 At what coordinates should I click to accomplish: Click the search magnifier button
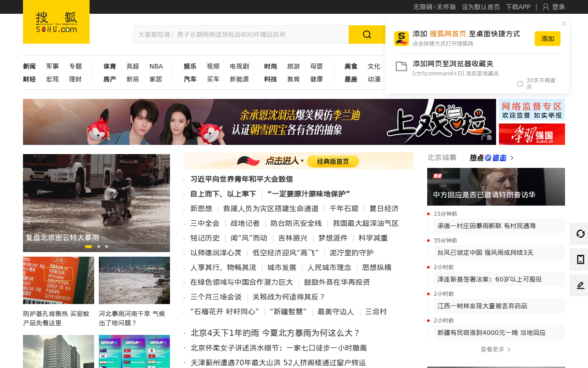pyautogui.click(x=367, y=34)
